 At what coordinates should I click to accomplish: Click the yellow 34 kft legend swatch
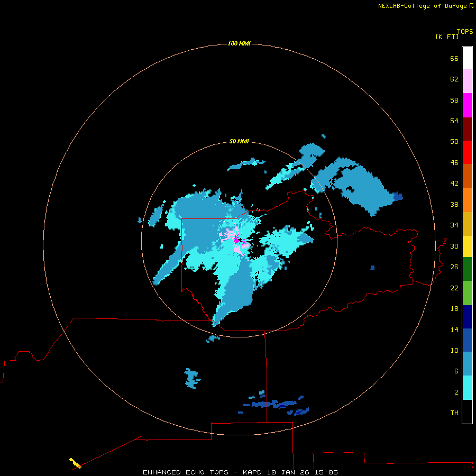pyautogui.click(x=467, y=246)
